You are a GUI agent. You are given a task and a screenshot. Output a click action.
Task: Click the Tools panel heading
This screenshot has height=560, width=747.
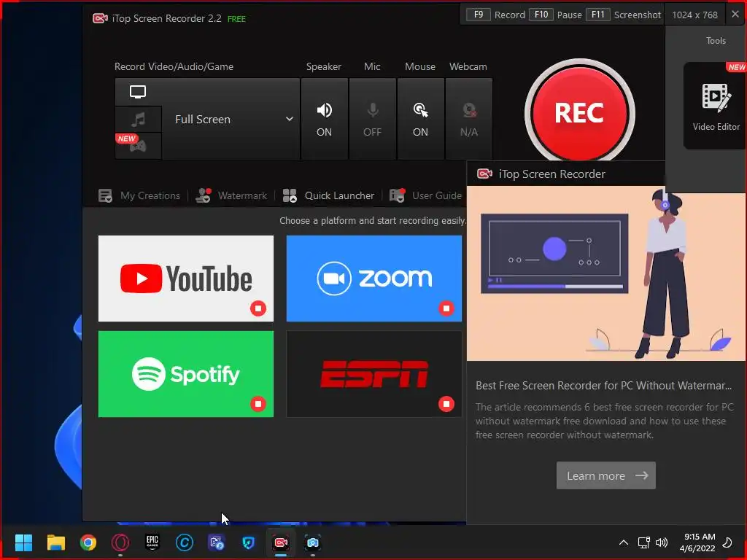click(x=716, y=41)
